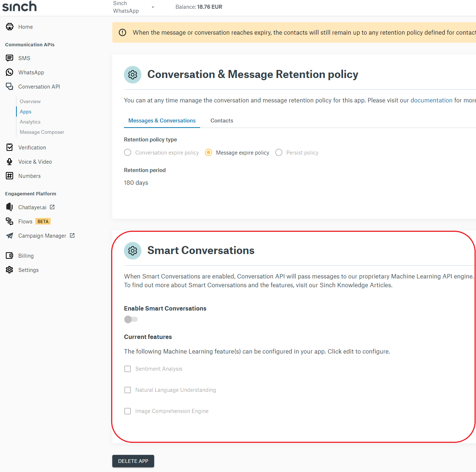The height and width of the screenshot is (472, 476).
Task: Select the Verification checkmark icon
Action: point(9,147)
